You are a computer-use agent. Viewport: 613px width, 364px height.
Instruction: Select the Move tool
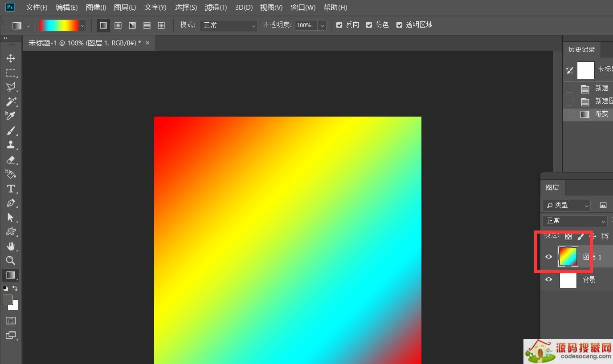pyautogui.click(x=11, y=58)
